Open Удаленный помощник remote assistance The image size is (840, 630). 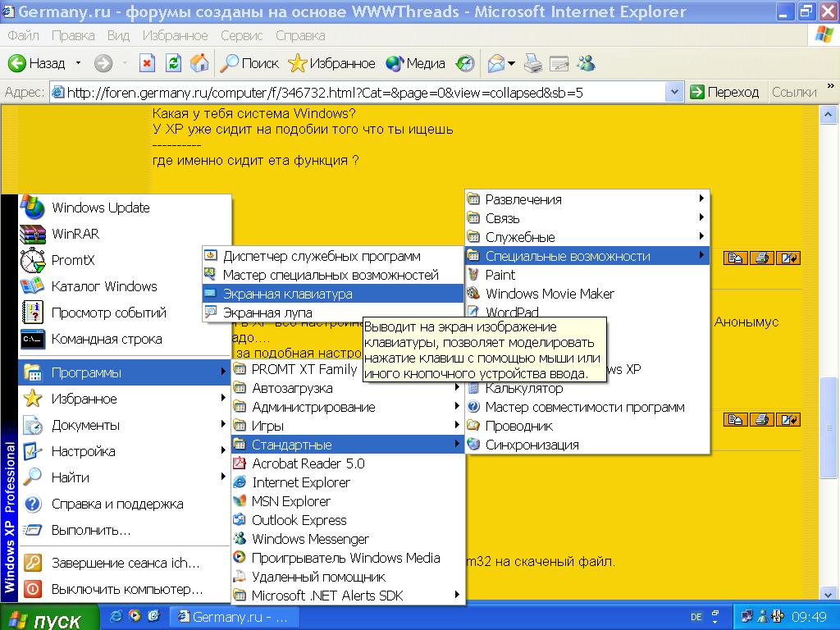coord(348,577)
